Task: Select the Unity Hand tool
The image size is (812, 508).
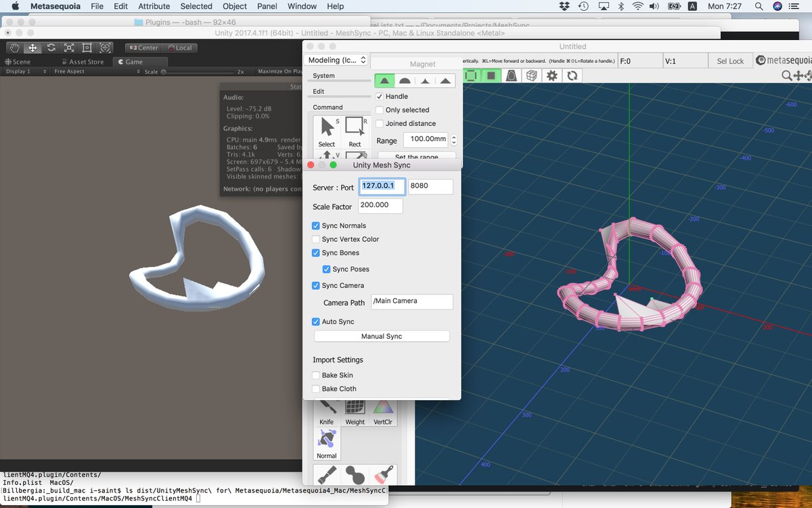Action: 14,47
